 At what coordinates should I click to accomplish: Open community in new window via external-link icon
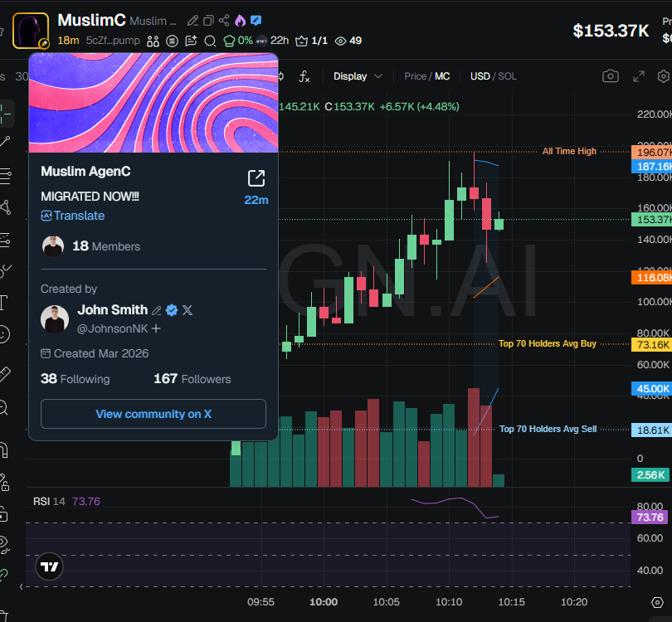[256, 178]
